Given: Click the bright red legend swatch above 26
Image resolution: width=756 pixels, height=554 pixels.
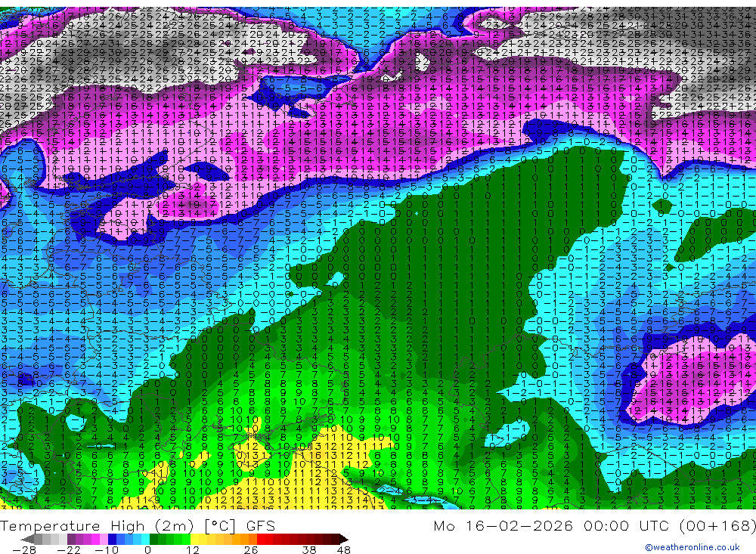Looking at the screenshot, I should pyautogui.click(x=261, y=540).
